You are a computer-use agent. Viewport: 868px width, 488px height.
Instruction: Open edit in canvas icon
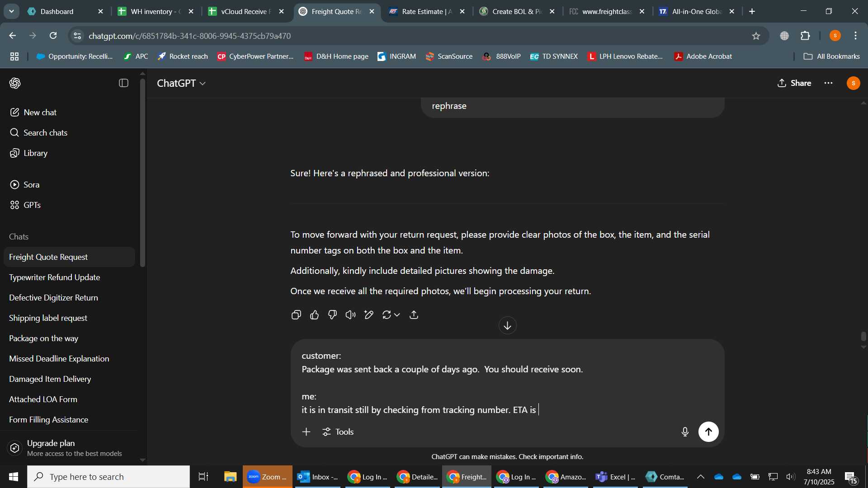coord(369,315)
